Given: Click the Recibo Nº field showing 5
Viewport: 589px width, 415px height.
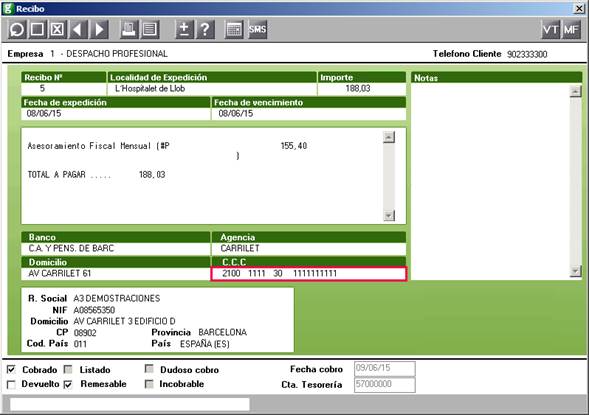Looking at the screenshot, I should [x=64, y=89].
